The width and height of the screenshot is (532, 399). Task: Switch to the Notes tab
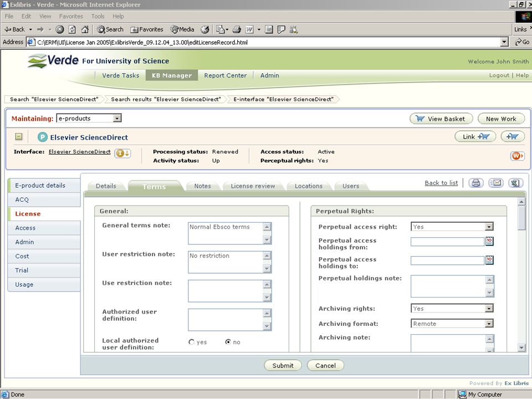[x=203, y=186]
